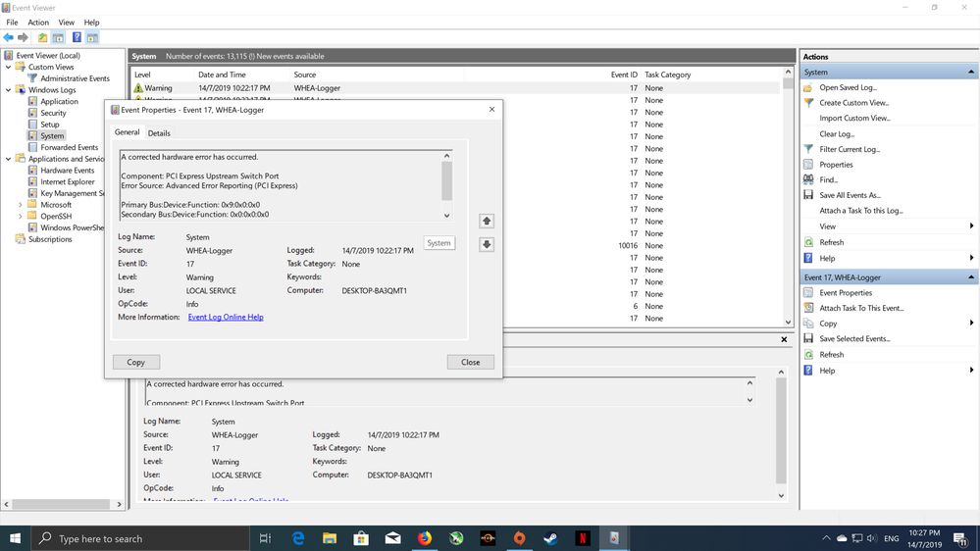Collapse Applications and Services Logs node

8,159
